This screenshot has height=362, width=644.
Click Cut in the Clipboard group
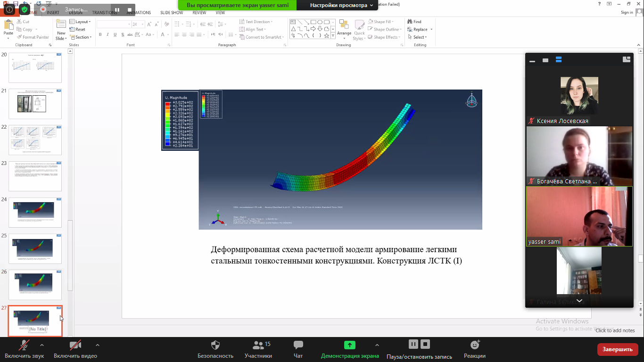pos(23,22)
